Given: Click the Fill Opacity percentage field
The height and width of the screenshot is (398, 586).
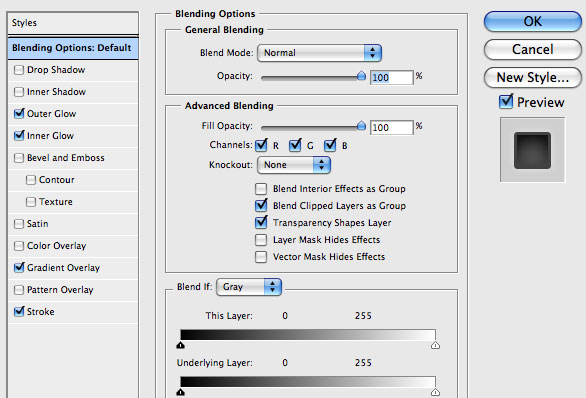Looking at the screenshot, I should click(x=392, y=127).
